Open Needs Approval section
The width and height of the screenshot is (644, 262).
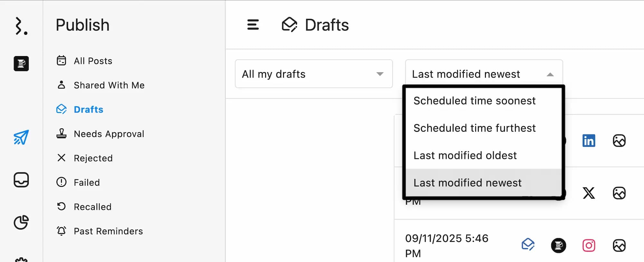coord(109,134)
